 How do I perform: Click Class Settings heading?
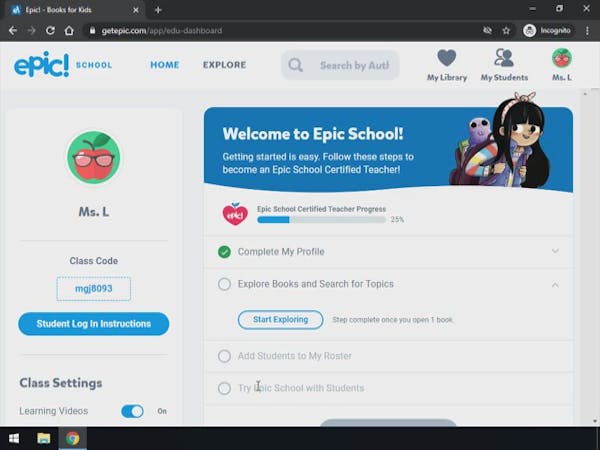(61, 383)
